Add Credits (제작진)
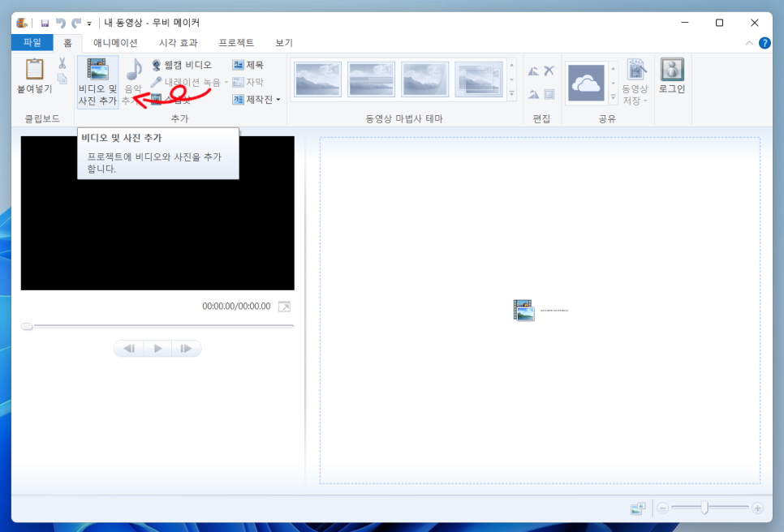Screen dimensions: 784x532 click(x=253, y=100)
